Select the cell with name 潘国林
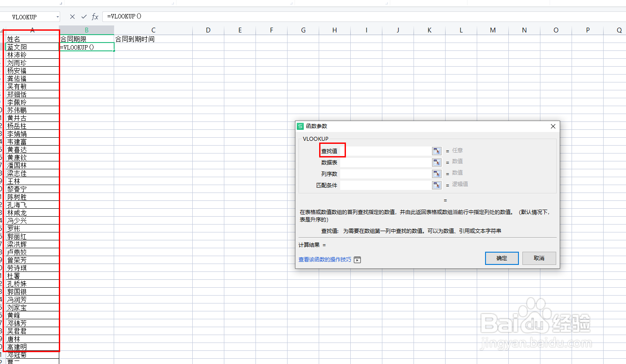626x364 pixels. (x=32, y=165)
